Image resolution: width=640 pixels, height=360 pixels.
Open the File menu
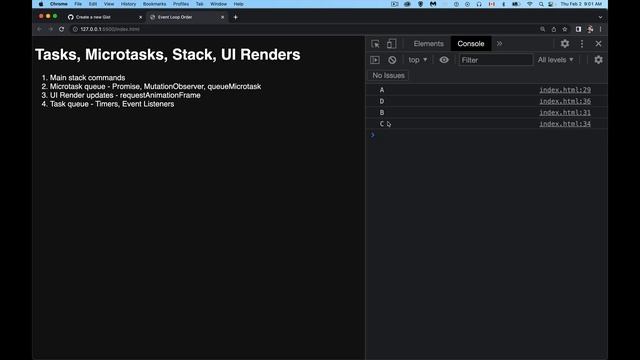click(x=78, y=4)
